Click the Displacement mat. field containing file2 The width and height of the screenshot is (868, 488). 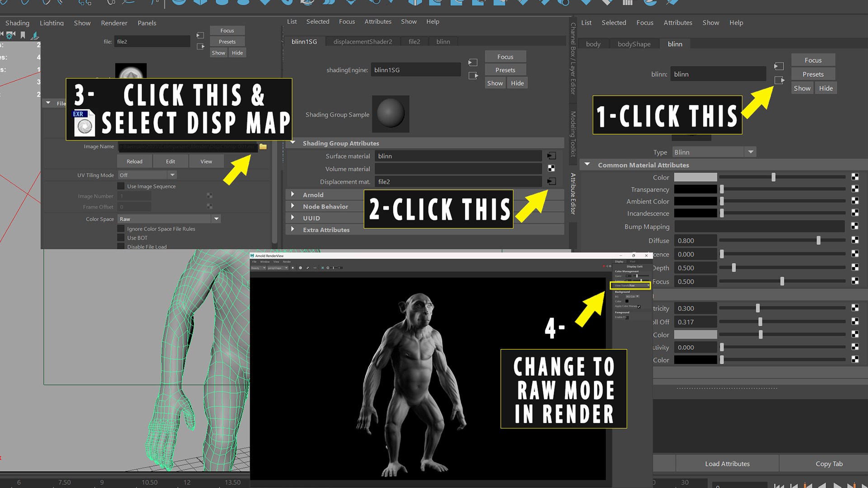[458, 182]
